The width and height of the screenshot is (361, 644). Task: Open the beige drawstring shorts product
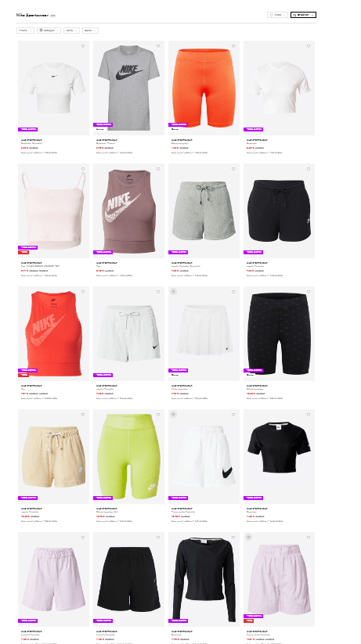[53, 456]
